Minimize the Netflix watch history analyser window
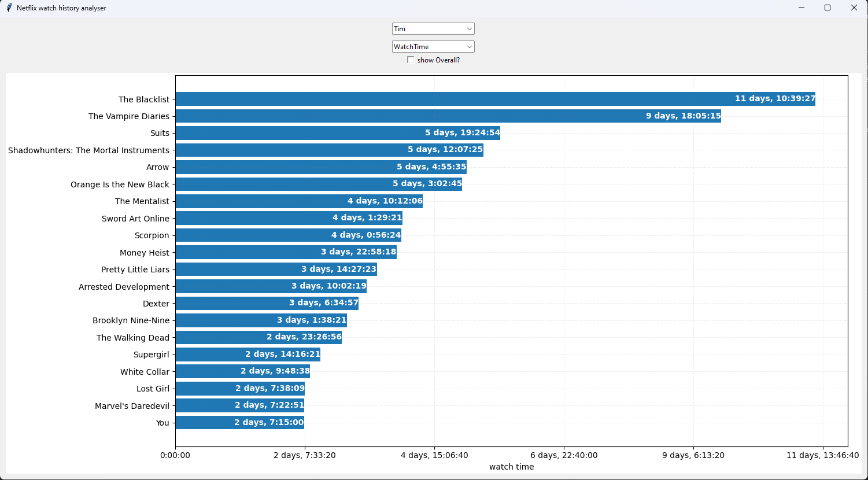The width and height of the screenshot is (868, 480). point(801,8)
